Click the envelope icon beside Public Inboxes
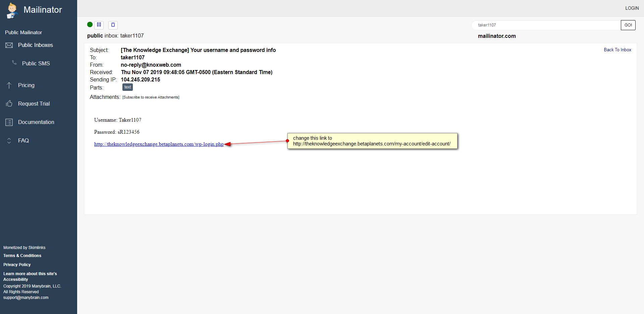Viewport: 644px width, 314px height. tap(9, 45)
